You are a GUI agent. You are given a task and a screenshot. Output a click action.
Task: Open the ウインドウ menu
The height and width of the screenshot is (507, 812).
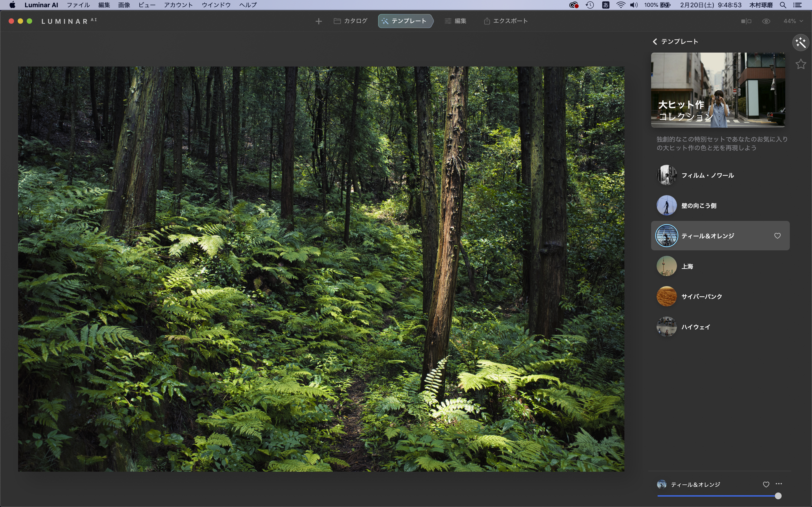click(x=216, y=5)
